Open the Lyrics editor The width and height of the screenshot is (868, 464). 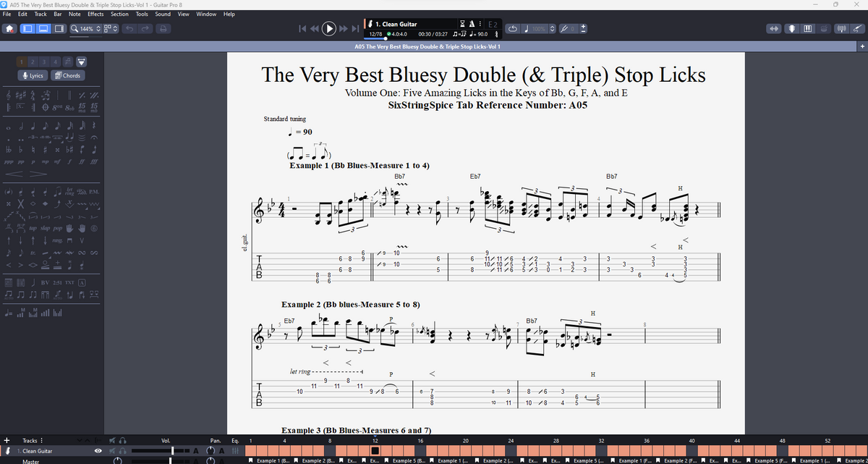pos(31,75)
